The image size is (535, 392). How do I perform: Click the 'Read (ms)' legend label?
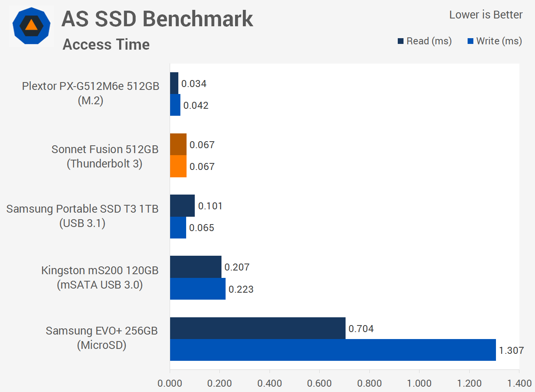(x=429, y=41)
